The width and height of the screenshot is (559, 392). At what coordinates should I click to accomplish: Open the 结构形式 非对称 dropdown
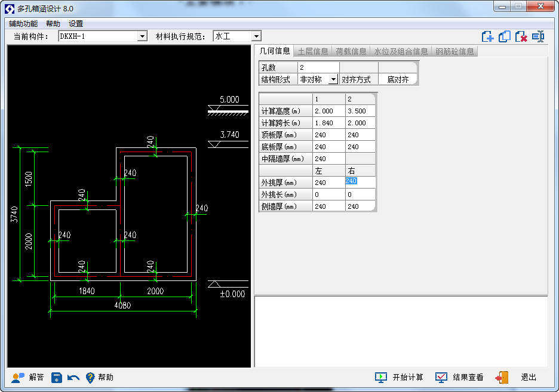333,79
